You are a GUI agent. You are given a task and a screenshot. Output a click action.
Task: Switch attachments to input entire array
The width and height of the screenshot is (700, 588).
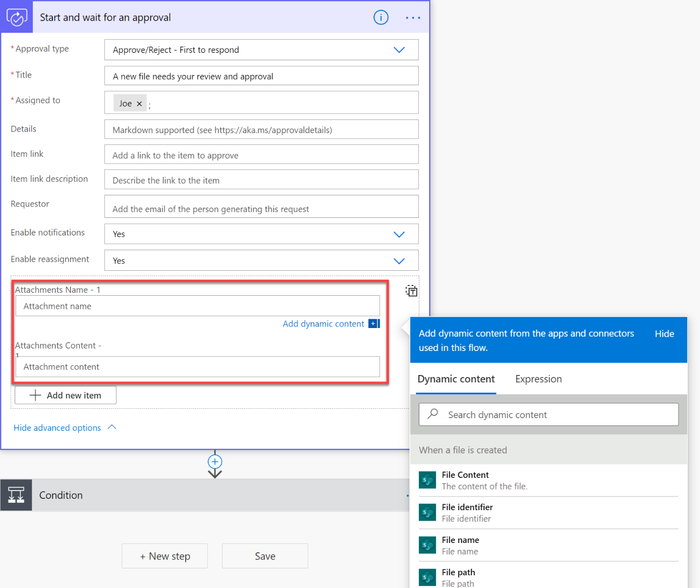[411, 291]
